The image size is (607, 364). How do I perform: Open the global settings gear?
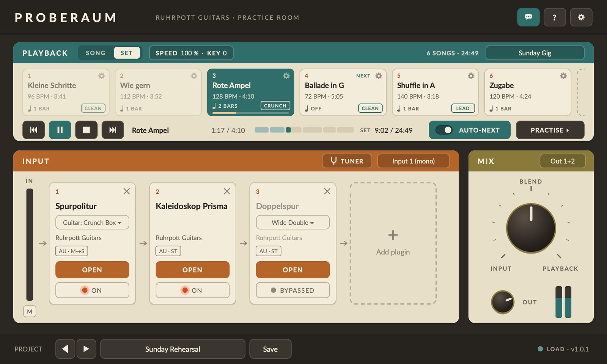[x=581, y=17]
